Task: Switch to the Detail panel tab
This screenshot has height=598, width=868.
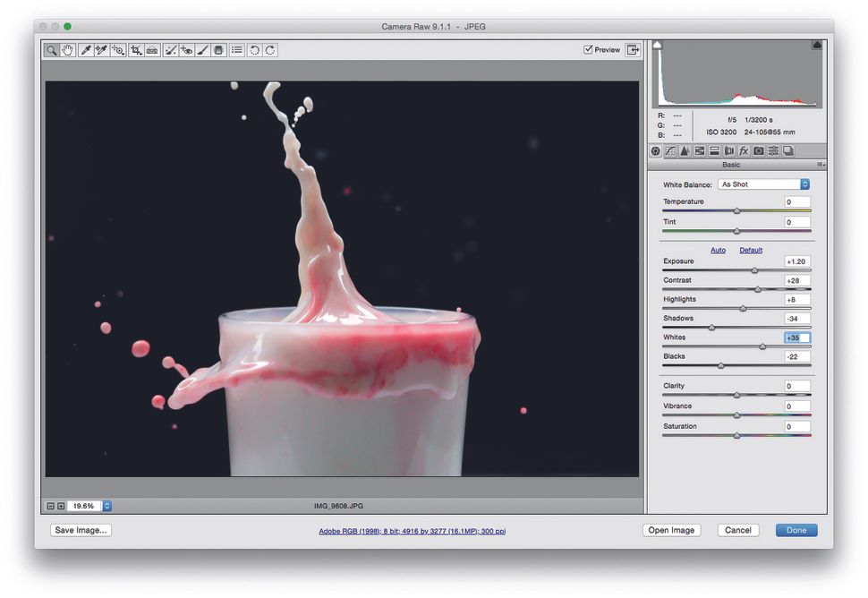Action: (x=685, y=150)
